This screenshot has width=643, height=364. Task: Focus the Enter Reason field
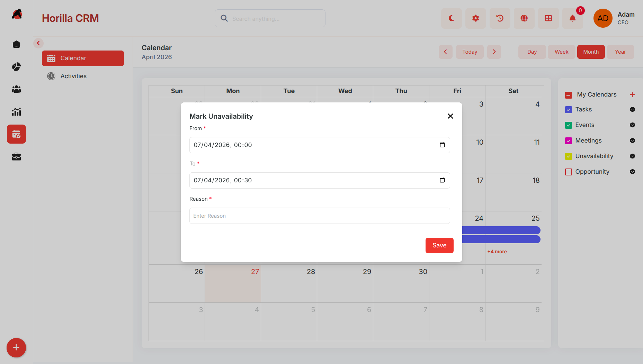320,216
